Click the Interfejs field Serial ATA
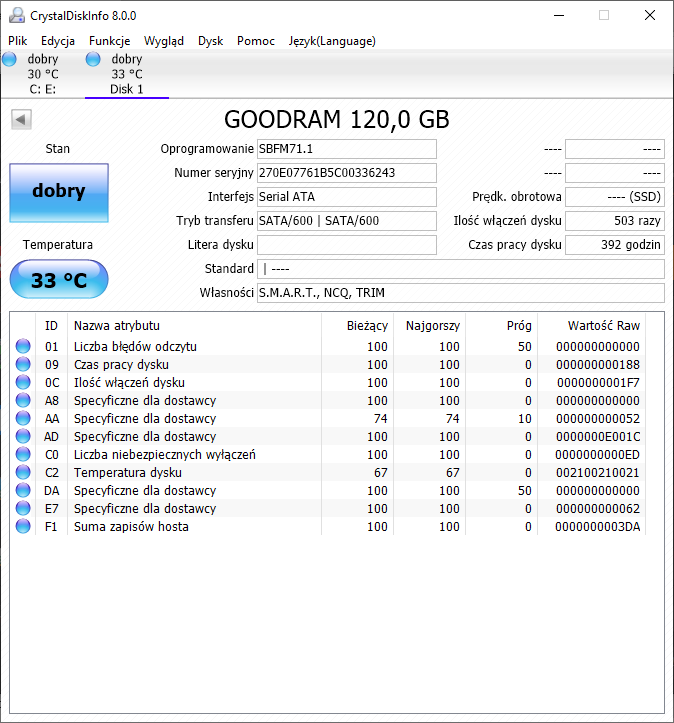Screen dimensions: 674x723 [x=347, y=197]
